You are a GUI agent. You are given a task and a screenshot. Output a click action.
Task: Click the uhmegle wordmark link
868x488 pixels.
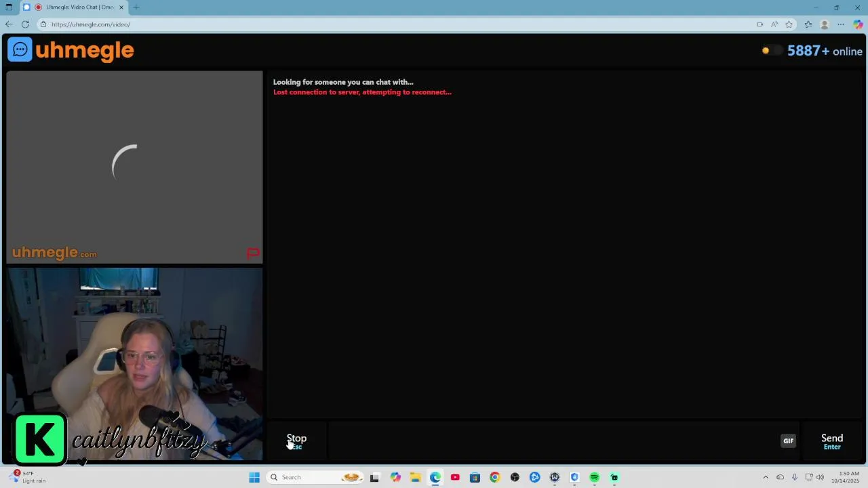point(85,50)
